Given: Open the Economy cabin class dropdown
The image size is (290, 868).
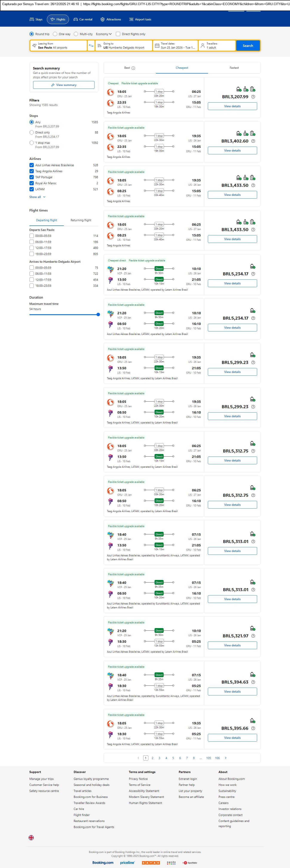Looking at the screenshot, I should [104, 34].
